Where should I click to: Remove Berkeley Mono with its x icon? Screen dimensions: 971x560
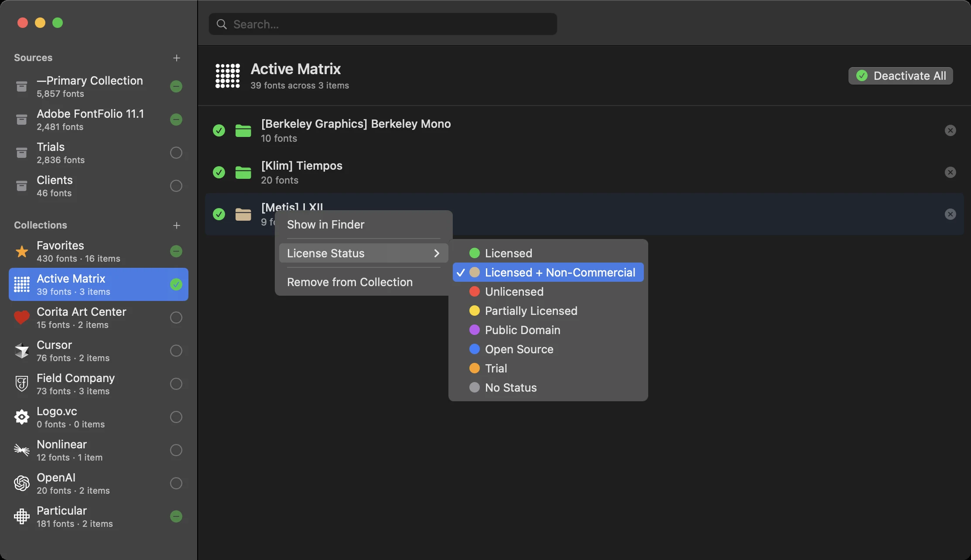[x=950, y=130]
